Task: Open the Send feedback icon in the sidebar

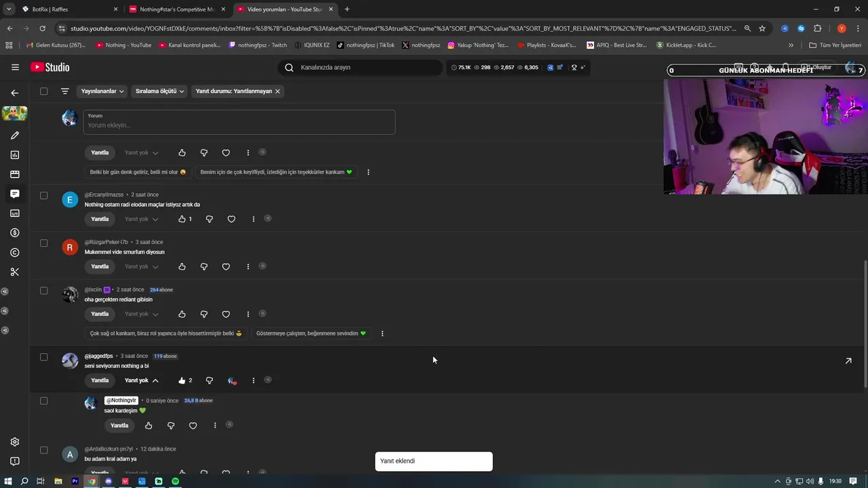Action: (x=15, y=462)
